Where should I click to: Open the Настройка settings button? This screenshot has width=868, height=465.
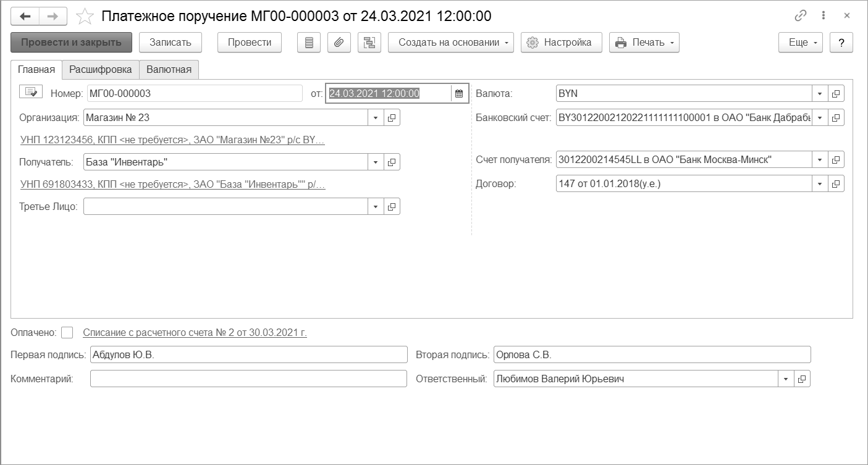[562, 43]
